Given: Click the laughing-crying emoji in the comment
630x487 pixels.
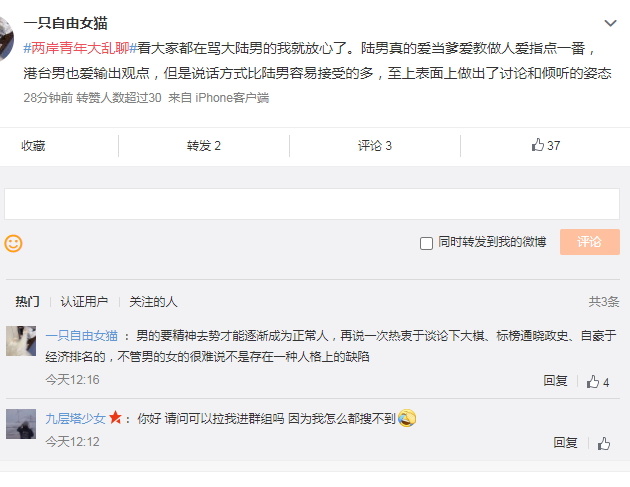Looking at the screenshot, I should (407, 418).
